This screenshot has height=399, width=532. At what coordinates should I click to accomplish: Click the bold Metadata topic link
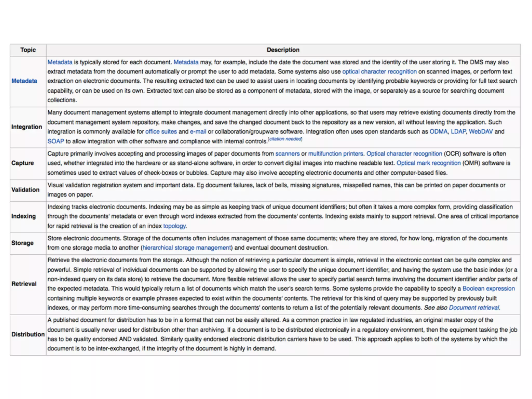[x=24, y=81]
